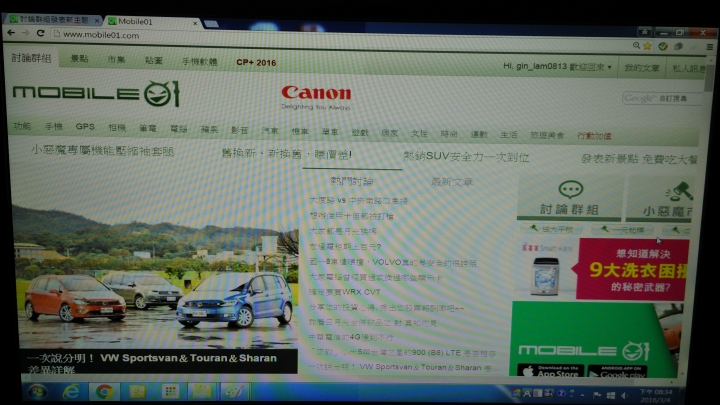The height and width of the screenshot is (405, 720).
Task: Open the CP+ 2016 top link
Action: [x=256, y=62]
